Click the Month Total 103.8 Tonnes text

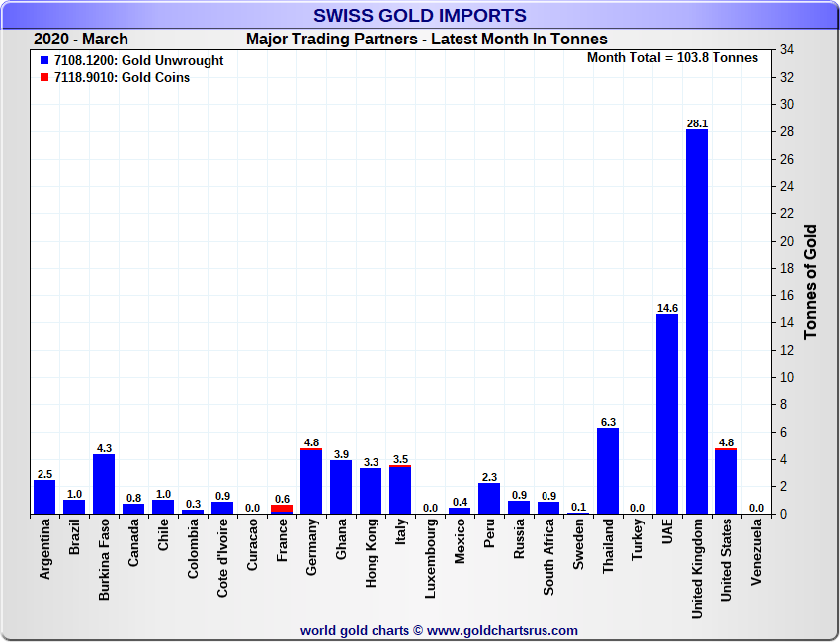point(672,58)
